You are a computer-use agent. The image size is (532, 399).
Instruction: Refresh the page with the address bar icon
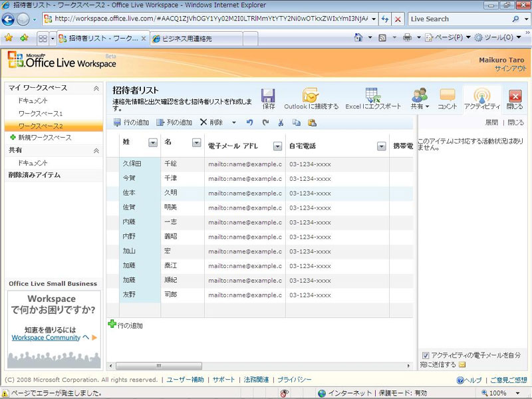pyautogui.click(x=385, y=19)
